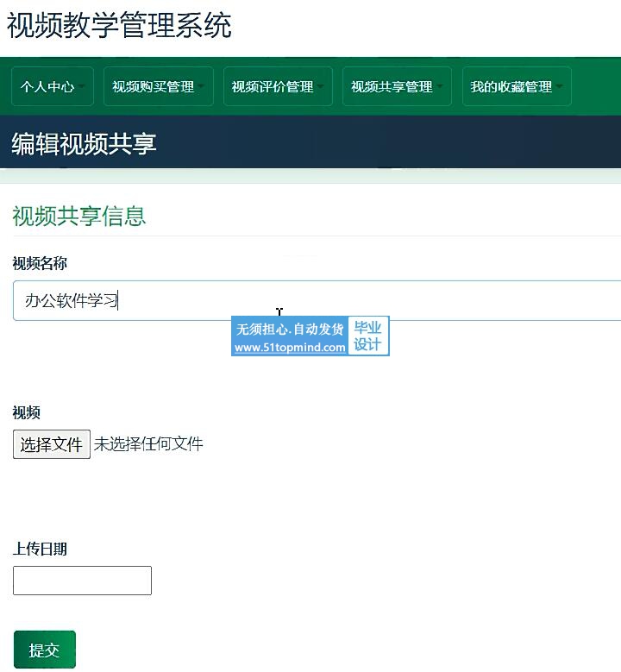Click the 选择文件 file chooser button

52,444
